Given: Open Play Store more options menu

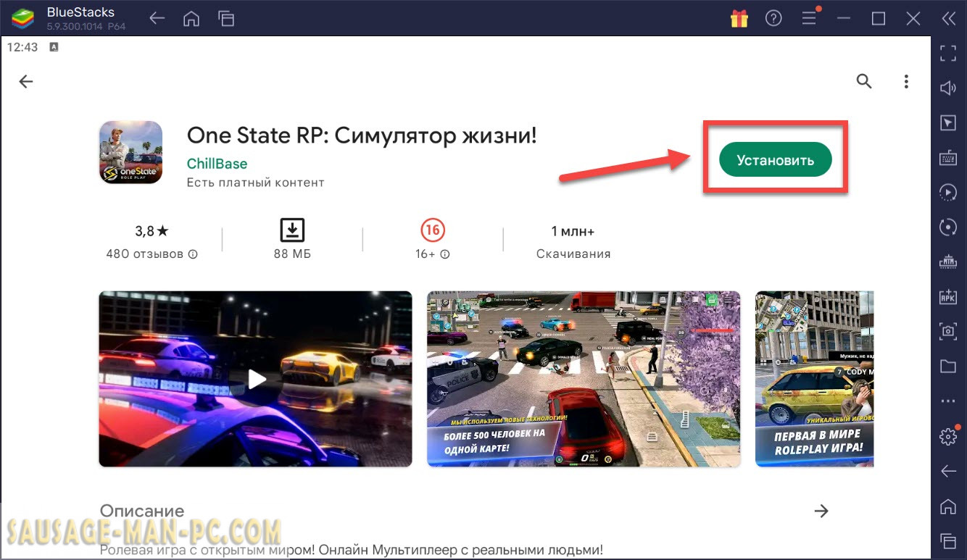Looking at the screenshot, I should [x=906, y=82].
